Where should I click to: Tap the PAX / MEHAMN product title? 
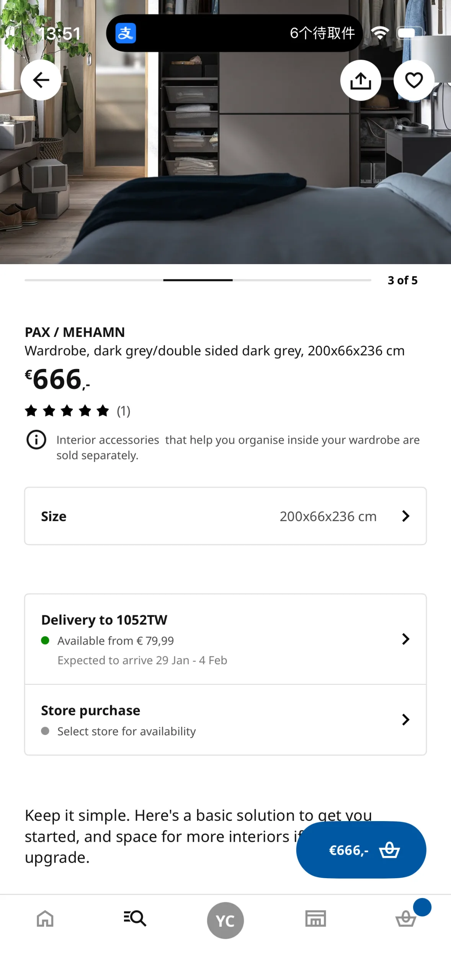[75, 332]
